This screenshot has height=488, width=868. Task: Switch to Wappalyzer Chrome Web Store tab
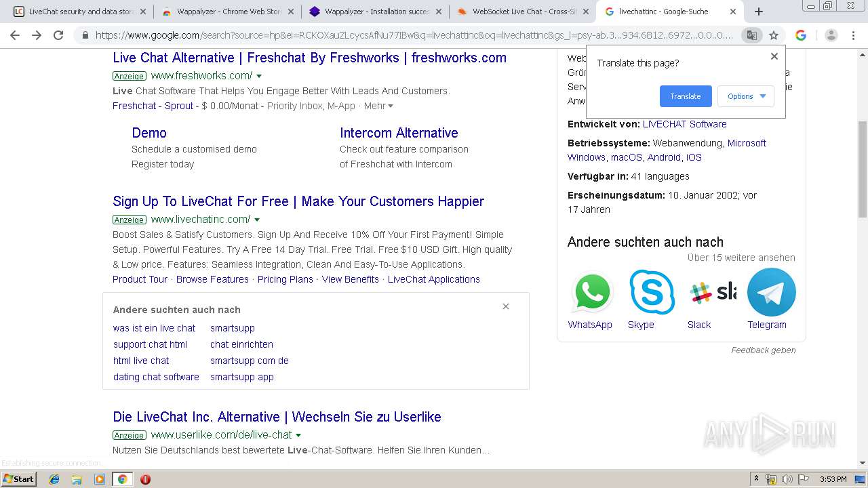226,12
